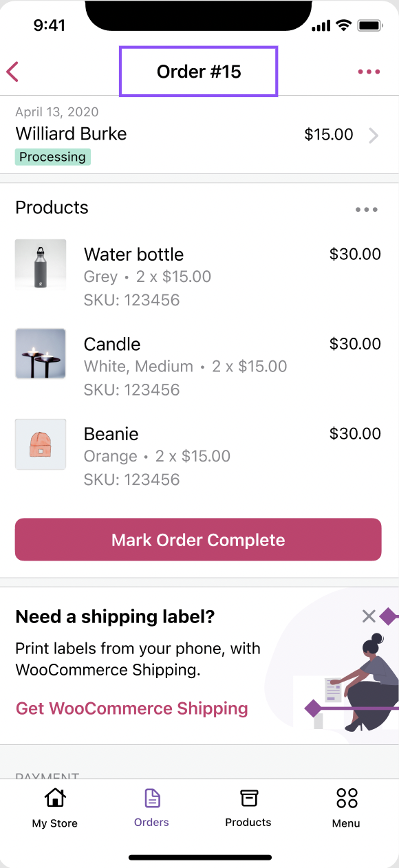
Task: Tap the back arrow to return to orders list
Action: tap(12, 72)
